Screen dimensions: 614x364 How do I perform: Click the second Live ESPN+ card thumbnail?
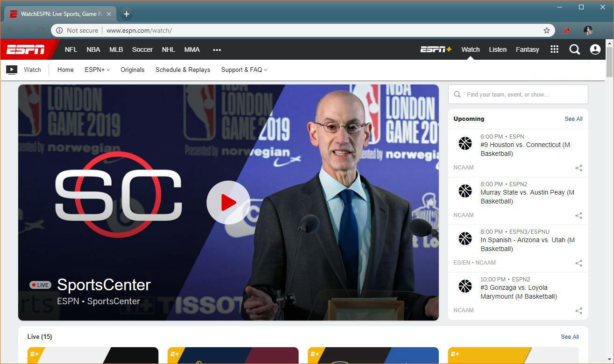(233, 355)
